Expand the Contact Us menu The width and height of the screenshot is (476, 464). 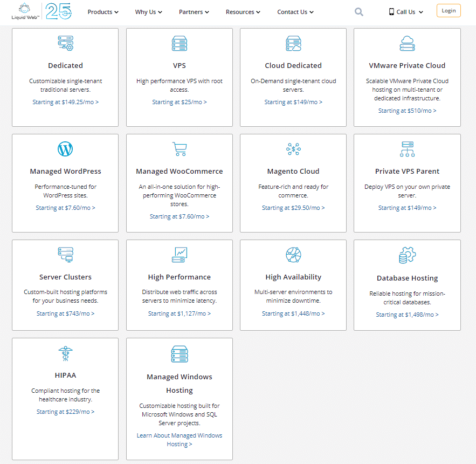click(x=295, y=12)
